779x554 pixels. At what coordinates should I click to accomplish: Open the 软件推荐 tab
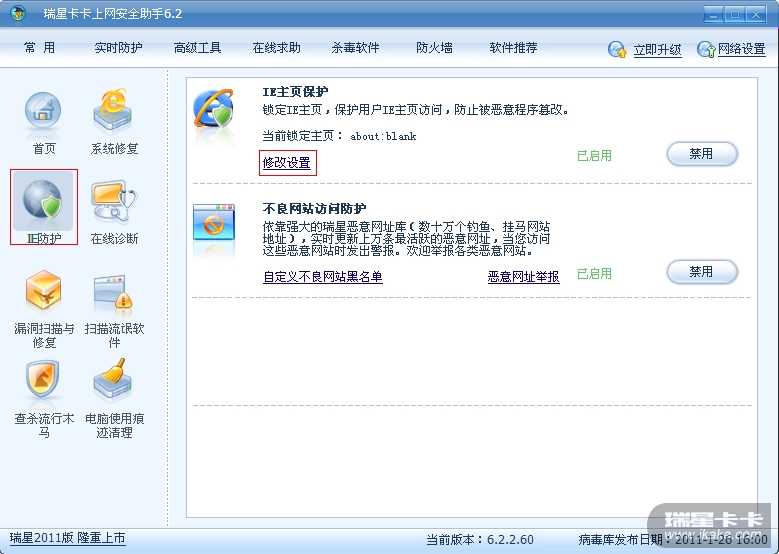513,48
